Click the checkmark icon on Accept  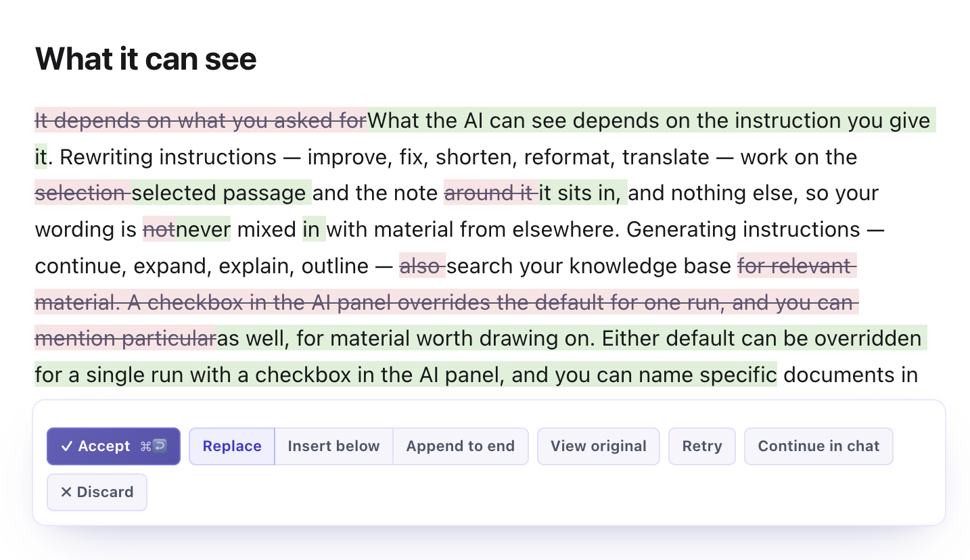coord(66,446)
